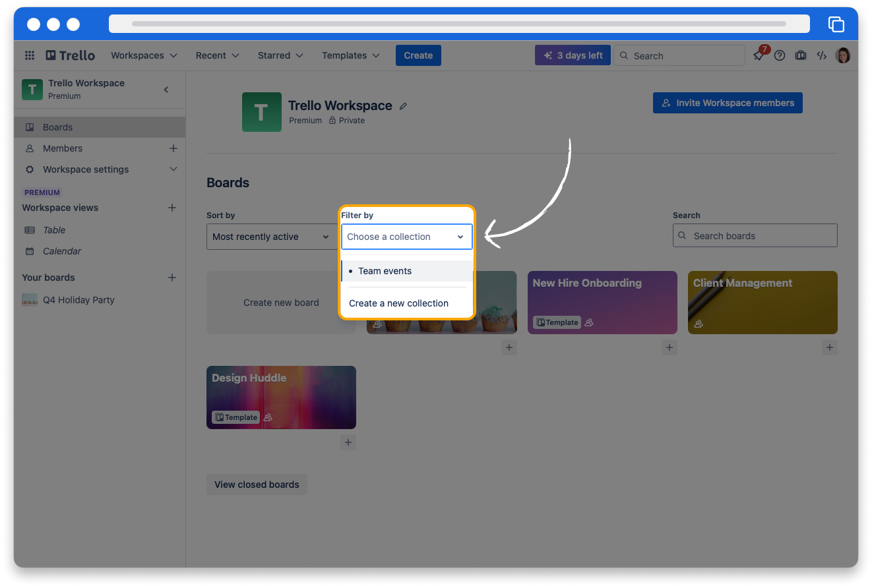Open the help question mark icon
The width and height of the screenshot is (872, 588).
[780, 55]
